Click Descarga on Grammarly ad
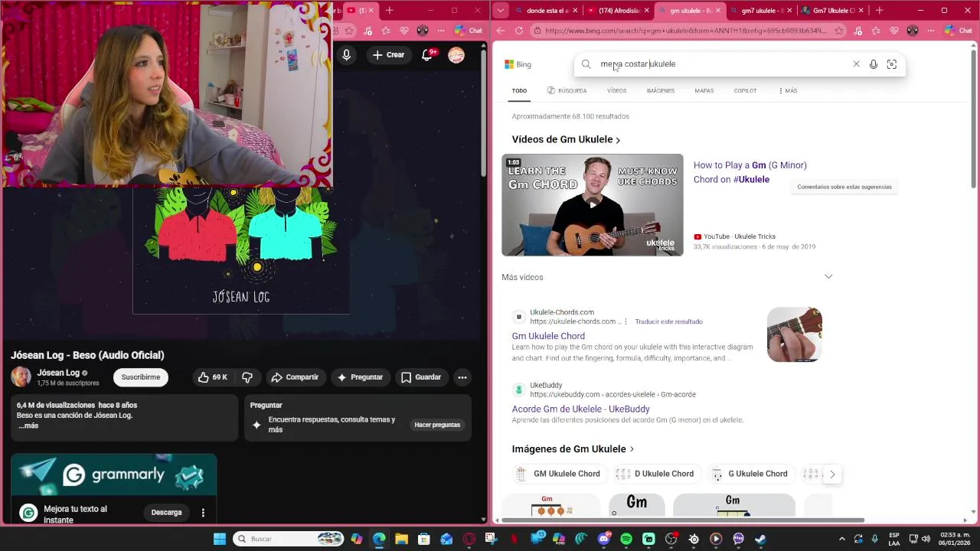 click(x=166, y=513)
